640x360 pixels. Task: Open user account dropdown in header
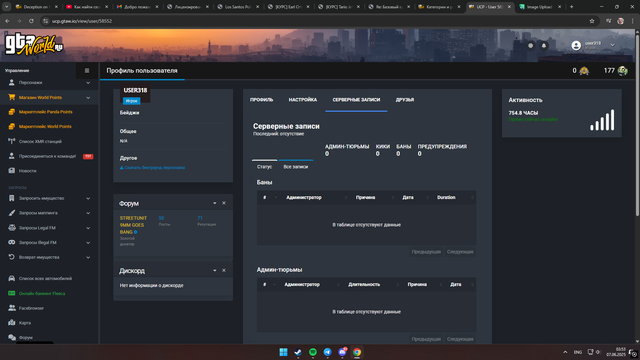click(x=612, y=45)
